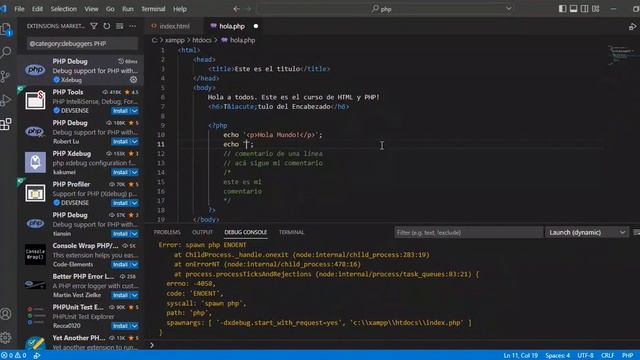Open the Accounts icon in activity bar
The width and height of the screenshot is (640, 360).
pos(6,314)
